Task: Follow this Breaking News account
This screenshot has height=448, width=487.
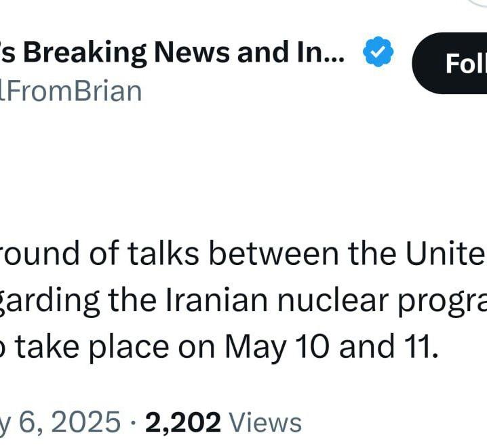Action: (x=450, y=63)
